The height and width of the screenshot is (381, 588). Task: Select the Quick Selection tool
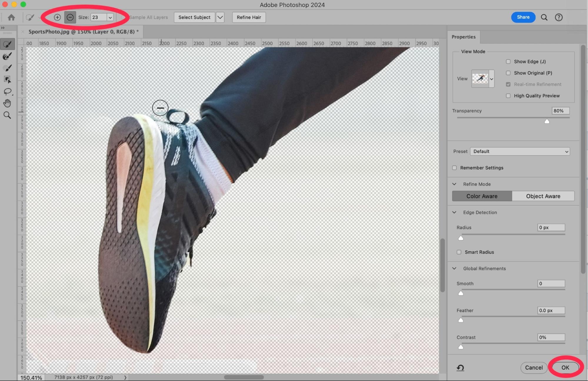point(7,44)
